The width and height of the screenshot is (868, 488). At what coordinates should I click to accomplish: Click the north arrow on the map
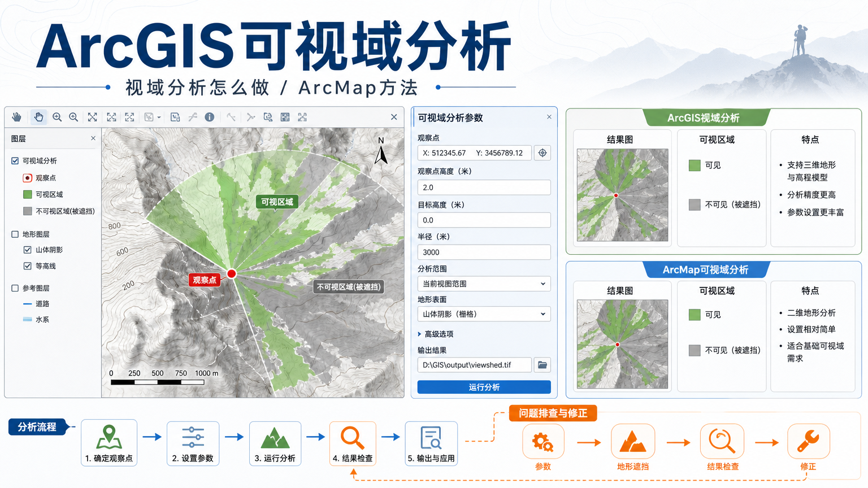point(381,151)
